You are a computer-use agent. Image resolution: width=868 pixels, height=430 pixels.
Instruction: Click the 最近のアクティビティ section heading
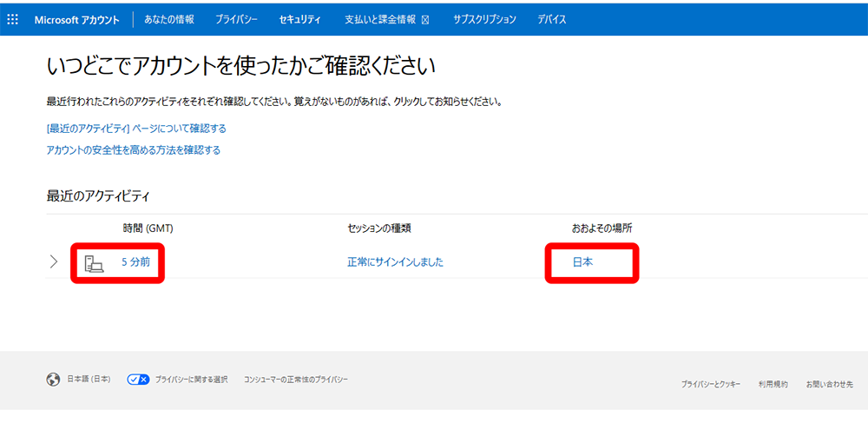(99, 195)
